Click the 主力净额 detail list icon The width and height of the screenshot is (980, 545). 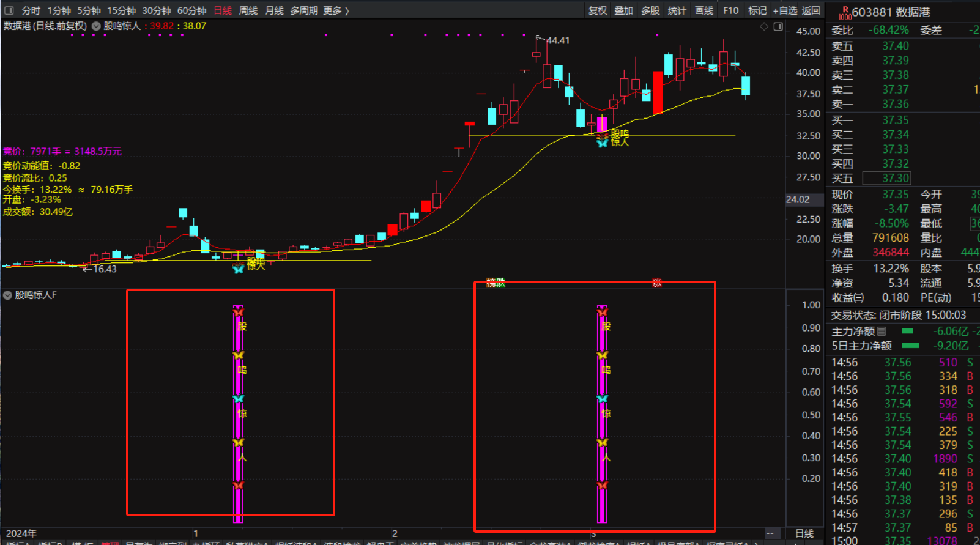[x=882, y=331]
